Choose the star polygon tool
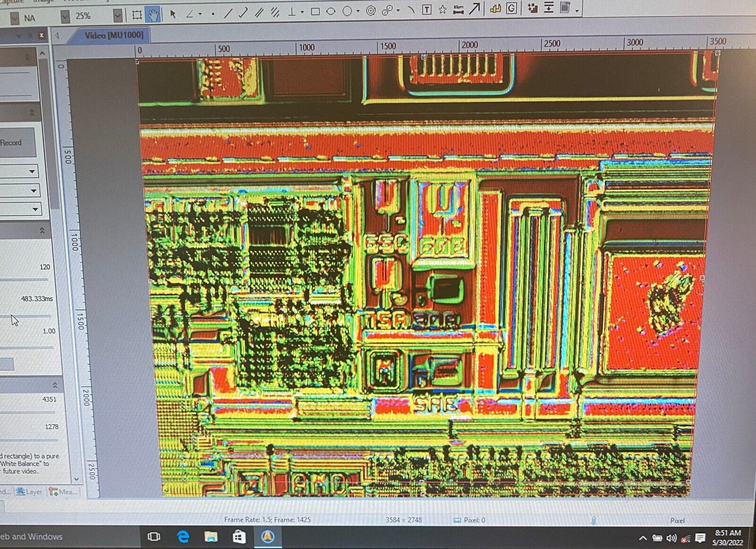This screenshot has height=549, width=756. (443, 9)
